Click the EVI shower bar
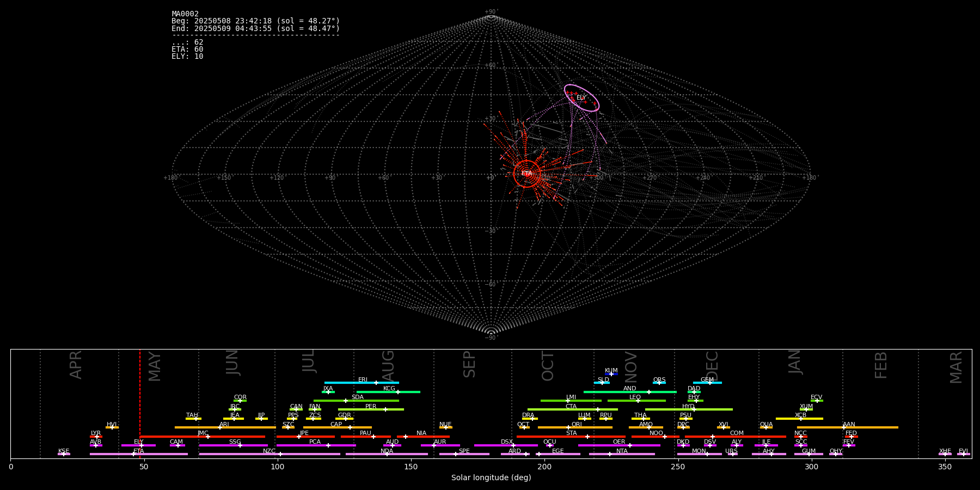The image size is (980, 490). click(963, 454)
